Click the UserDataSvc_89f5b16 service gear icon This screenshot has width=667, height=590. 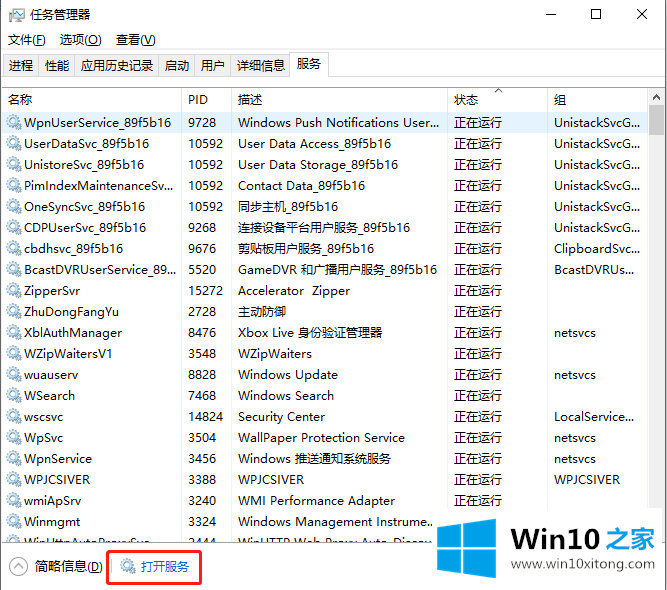[14, 143]
